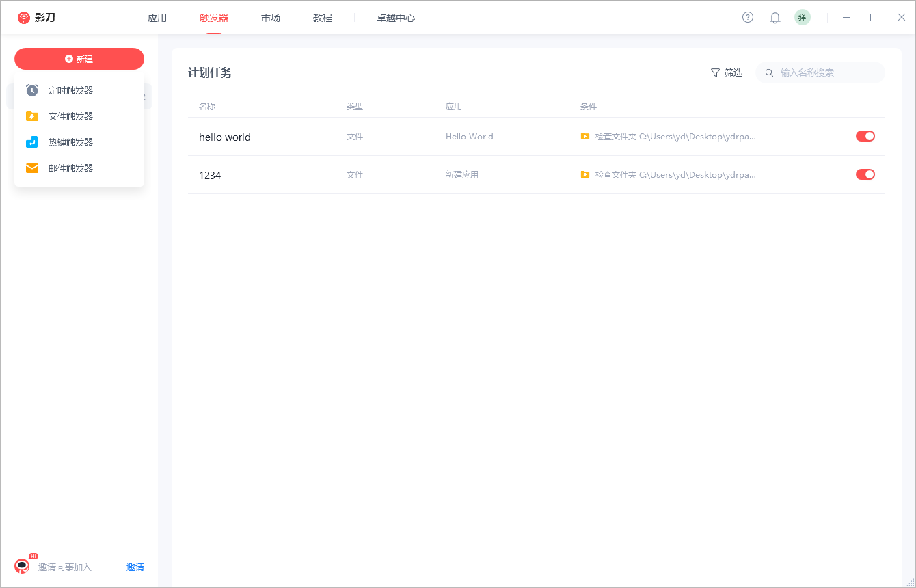Screen dimensions: 916x588
Task: Open the 筛选 filter dropdown
Action: click(x=726, y=72)
